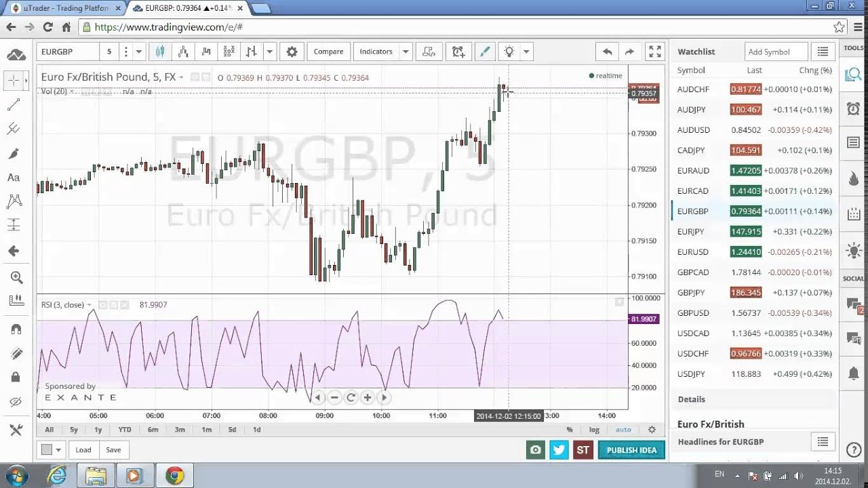This screenshot has width=868, height=488.
Task: Open the watchlist menu button
Action: 823,52
